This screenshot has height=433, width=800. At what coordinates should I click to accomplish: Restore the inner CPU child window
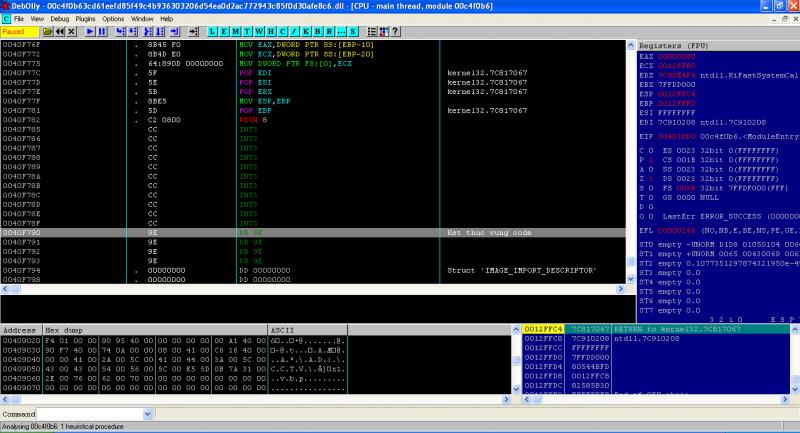[x=785, y=19]
